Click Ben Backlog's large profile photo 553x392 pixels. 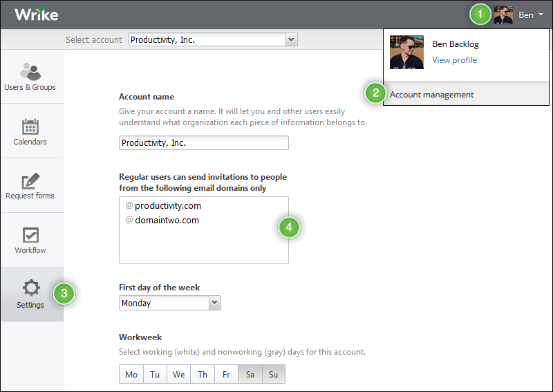[x=406, y=53]
